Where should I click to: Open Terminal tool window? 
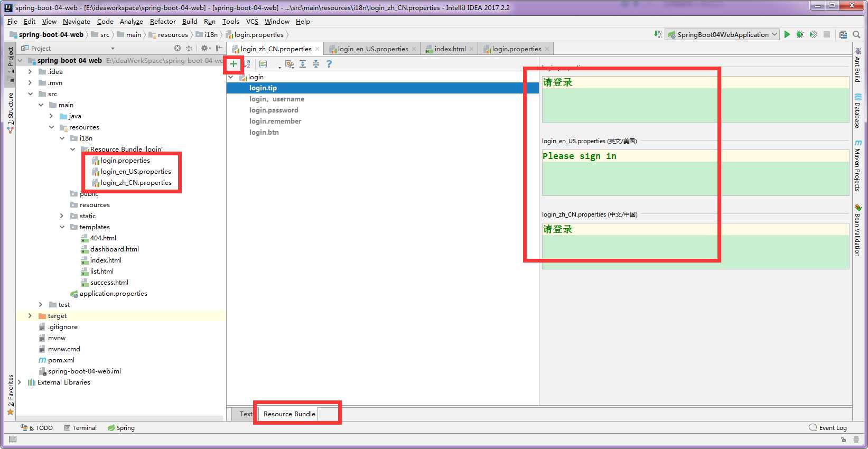80,428
